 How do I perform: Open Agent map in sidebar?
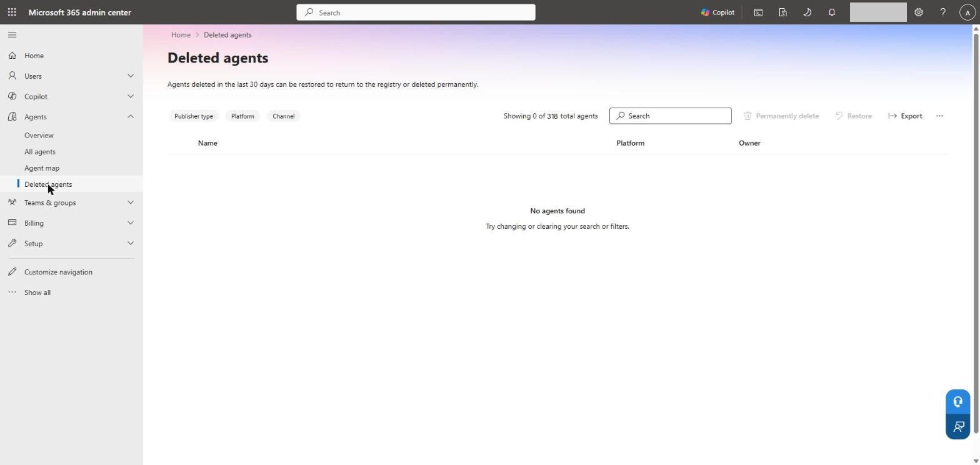(42, 168)
